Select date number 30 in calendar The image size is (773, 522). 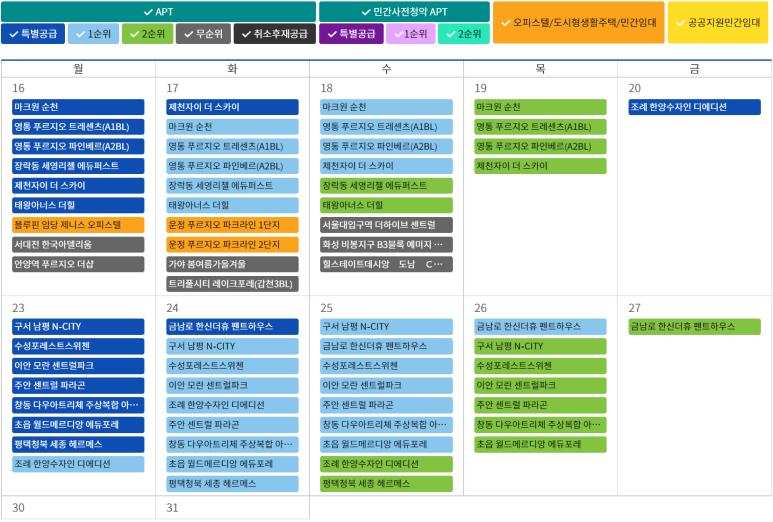18,508
